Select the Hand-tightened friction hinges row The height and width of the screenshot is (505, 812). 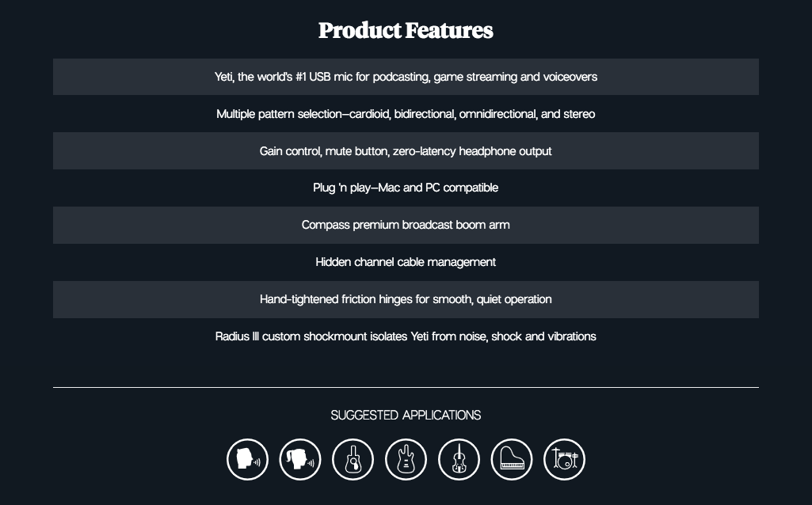click(x=406, y=299)
